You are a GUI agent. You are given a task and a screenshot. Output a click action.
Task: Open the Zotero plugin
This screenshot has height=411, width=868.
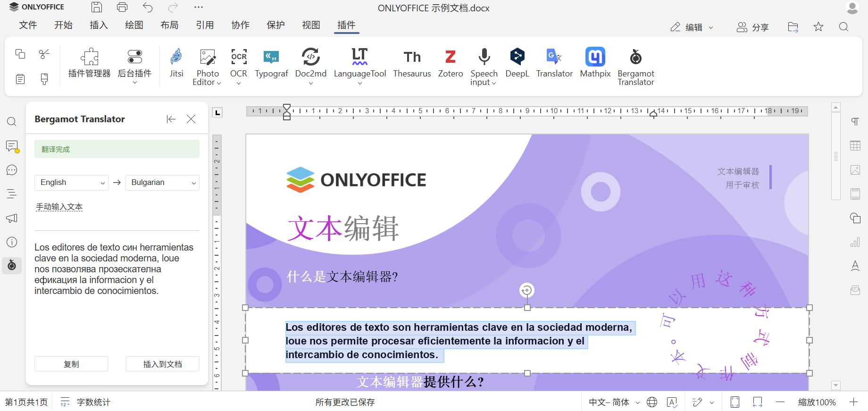coord(451,64)
